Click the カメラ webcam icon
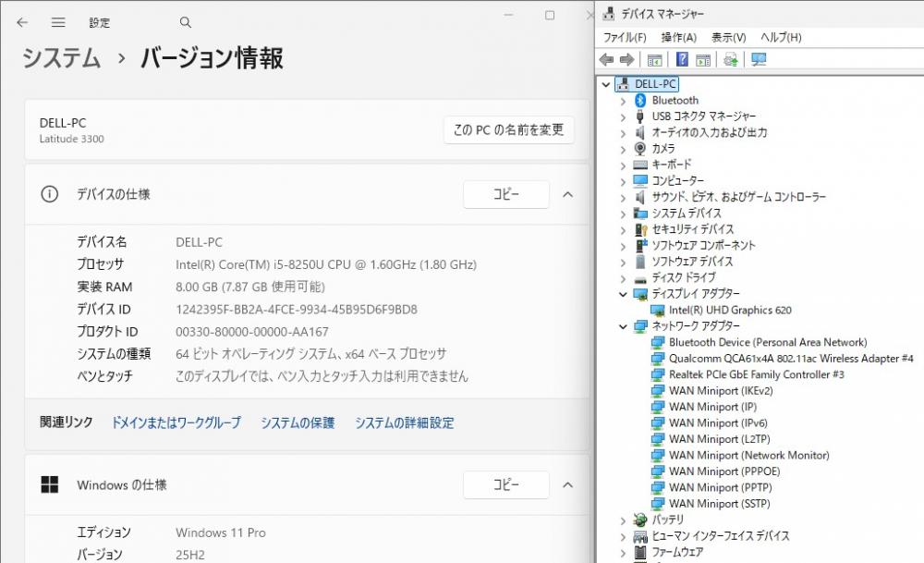Screen dimensions: 924x563 coord(640,149)
